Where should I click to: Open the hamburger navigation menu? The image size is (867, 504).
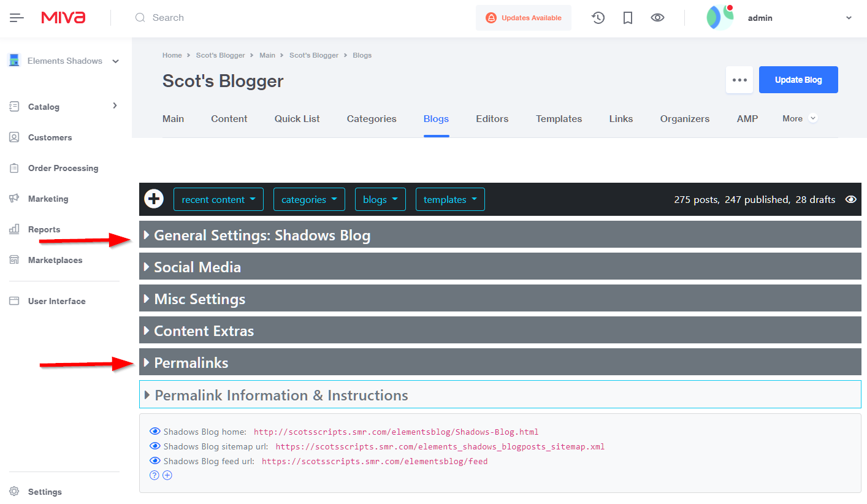click(17, 18)
